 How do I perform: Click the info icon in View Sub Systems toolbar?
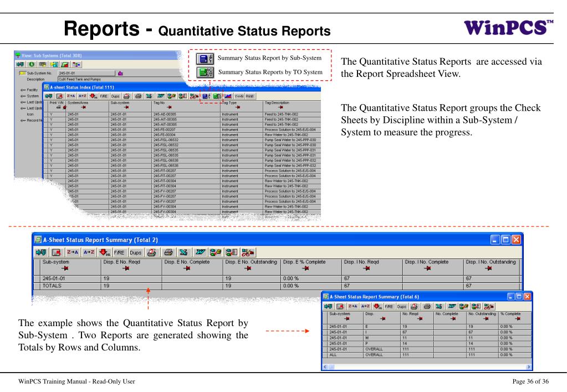pyautogui.click(x=32, y=64)
